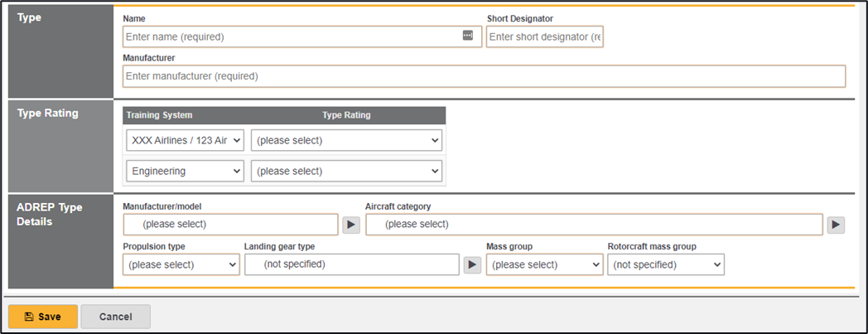Open the Rotorcraft mass group dropdown
The width and height of the screenshot is (868, 334).
[x=665, y=264]
